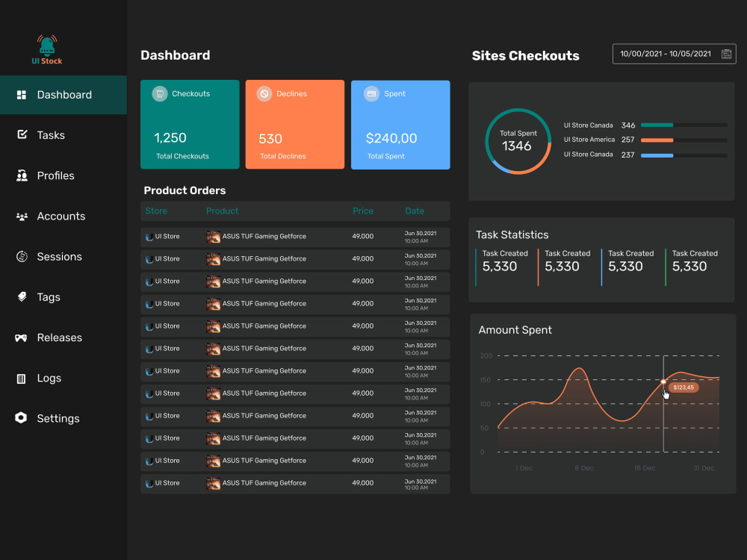Click the blue UI Store Canada 237 progress bar

(x=684, y=155)
